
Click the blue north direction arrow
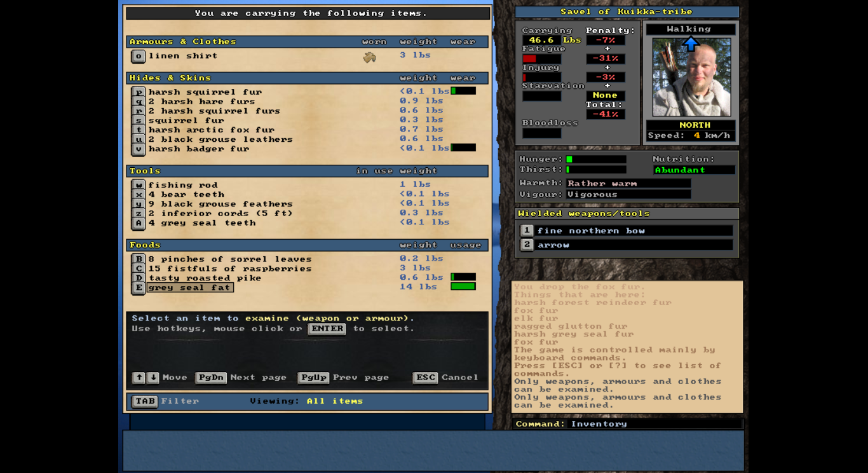coord(691,44)
